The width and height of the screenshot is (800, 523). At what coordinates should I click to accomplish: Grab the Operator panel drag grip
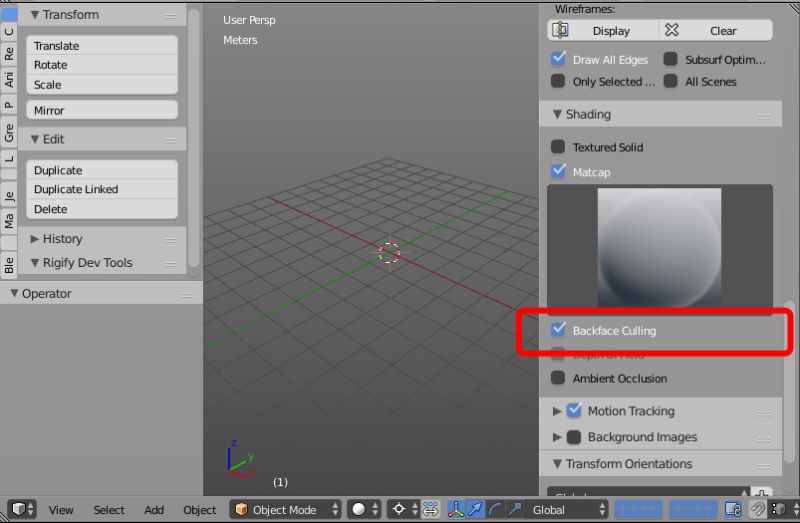point(186,295)
